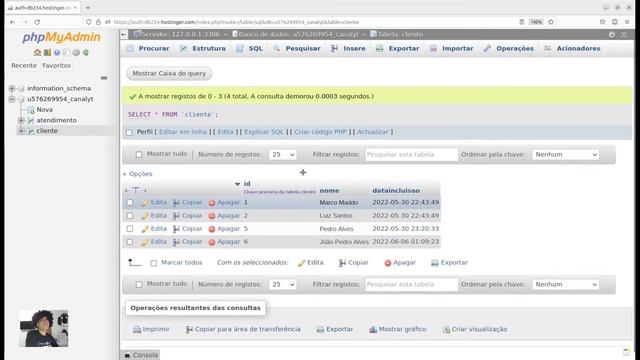This screenshot has height=360, width=640.
Task: Bookmark page with star icon
Action: pyautogui.click(x=551, y=22)
